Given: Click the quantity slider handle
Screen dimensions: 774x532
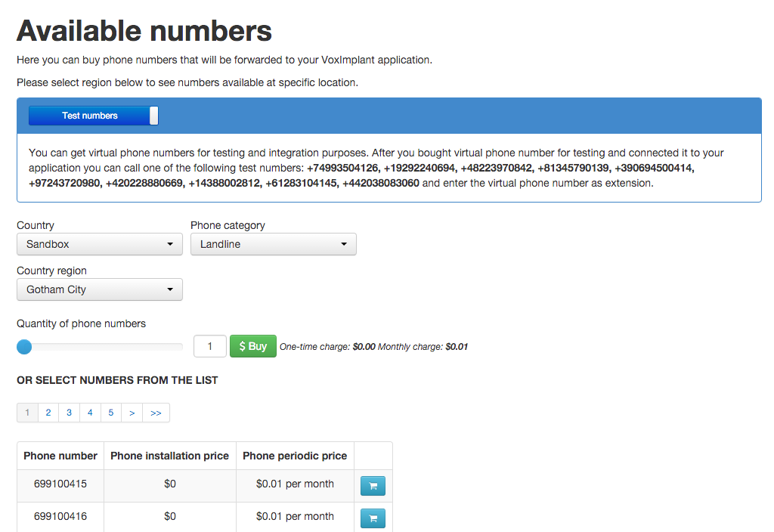Looking at the screenshot, I should [24, 347].
